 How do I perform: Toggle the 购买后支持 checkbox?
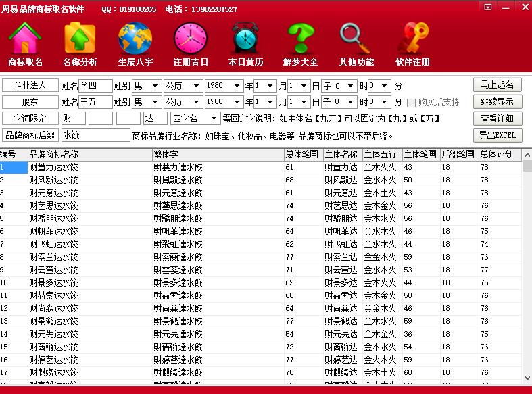(x=411, y=103)
